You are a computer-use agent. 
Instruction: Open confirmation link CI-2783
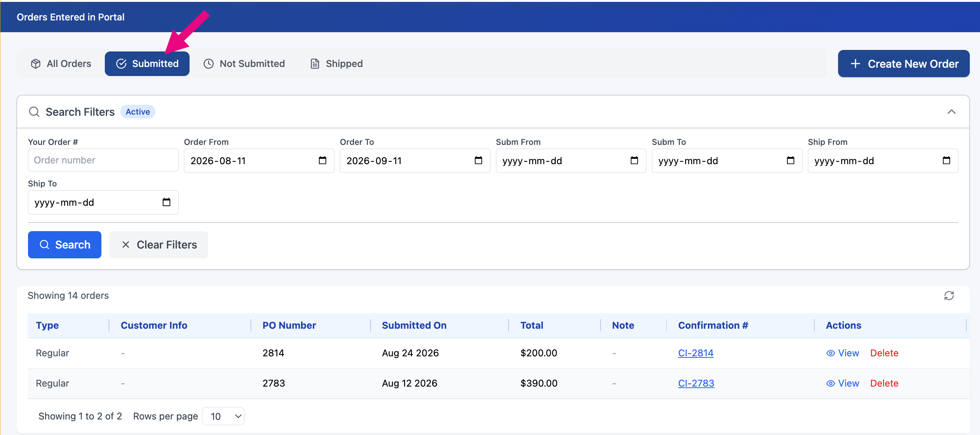point(696,383)
